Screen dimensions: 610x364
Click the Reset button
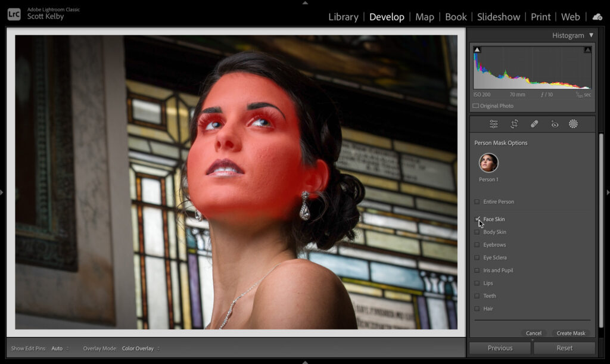564,348
